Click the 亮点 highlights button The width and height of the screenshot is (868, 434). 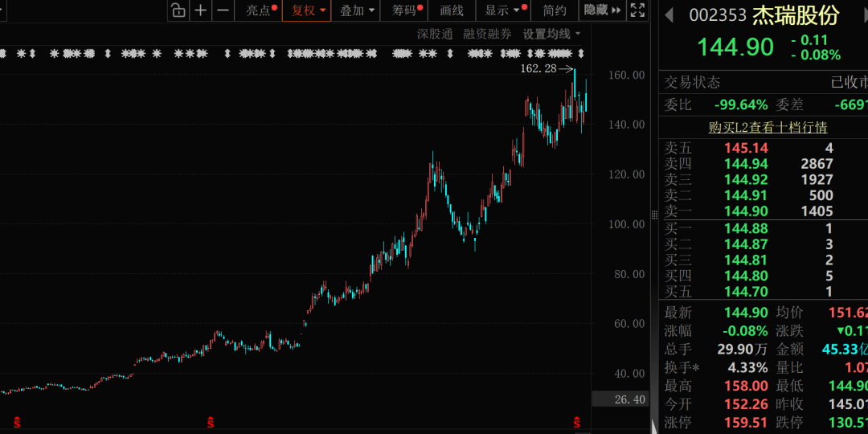click(258, 10)
